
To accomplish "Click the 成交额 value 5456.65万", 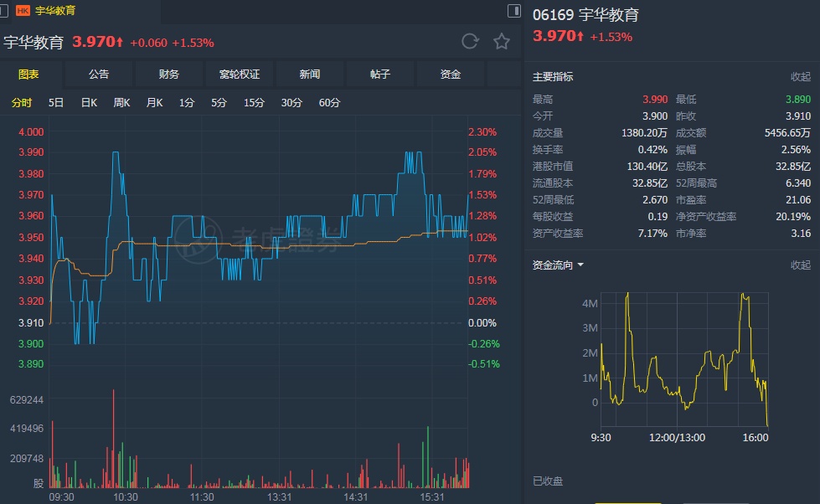I will point(787,133).
